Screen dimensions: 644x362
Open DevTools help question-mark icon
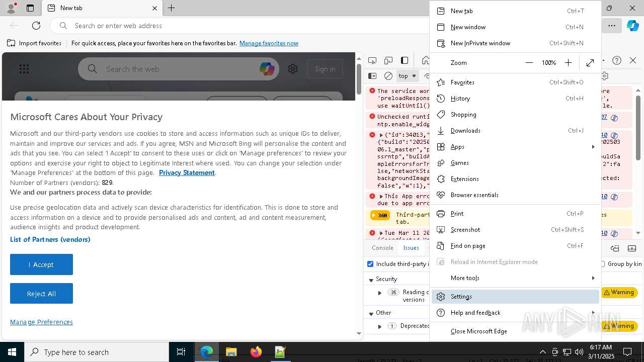(617, 60)
